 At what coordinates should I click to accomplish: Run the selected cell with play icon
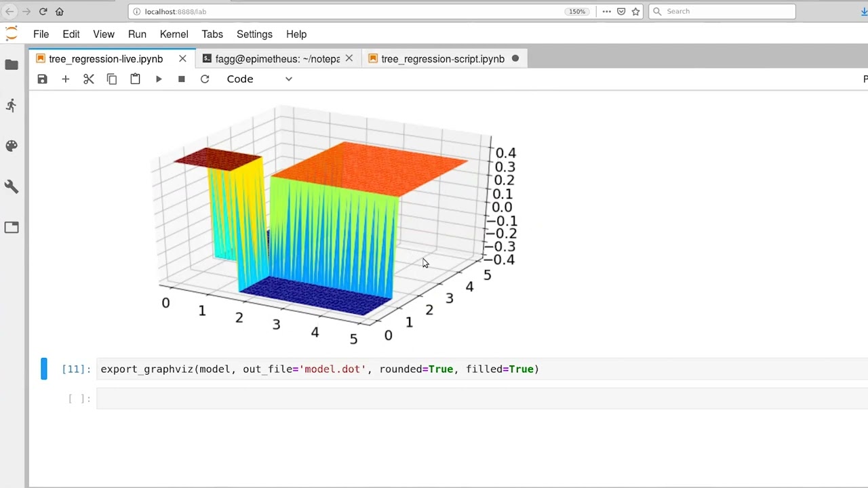[159, 79]
